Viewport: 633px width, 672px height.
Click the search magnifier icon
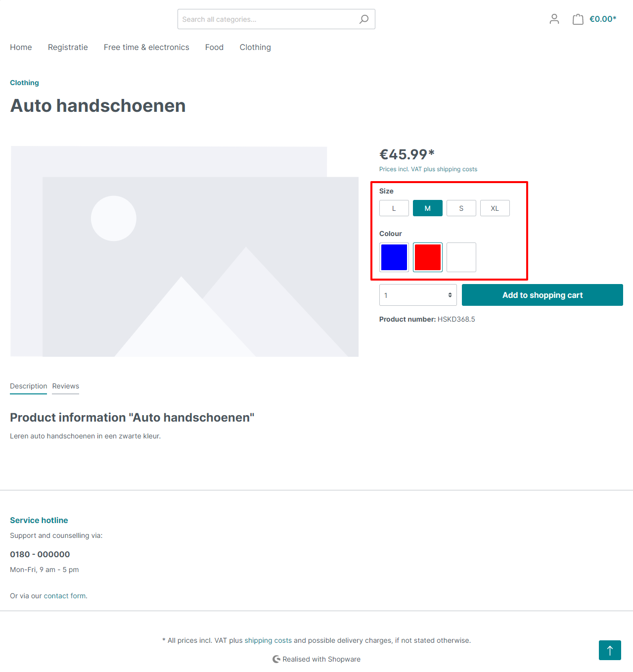coord(363,19)
